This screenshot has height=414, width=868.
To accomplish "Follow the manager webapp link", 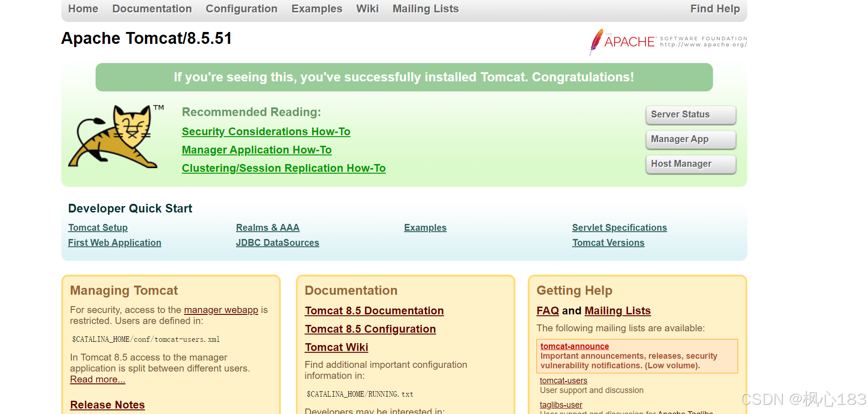I will pyautogui.click(x=221, y=310).
